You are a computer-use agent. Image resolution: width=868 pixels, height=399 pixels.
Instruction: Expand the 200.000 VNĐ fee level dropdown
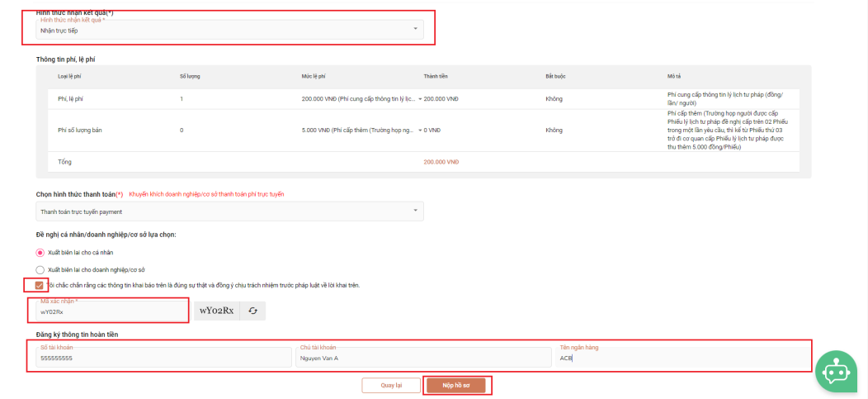tap(420, 98)
